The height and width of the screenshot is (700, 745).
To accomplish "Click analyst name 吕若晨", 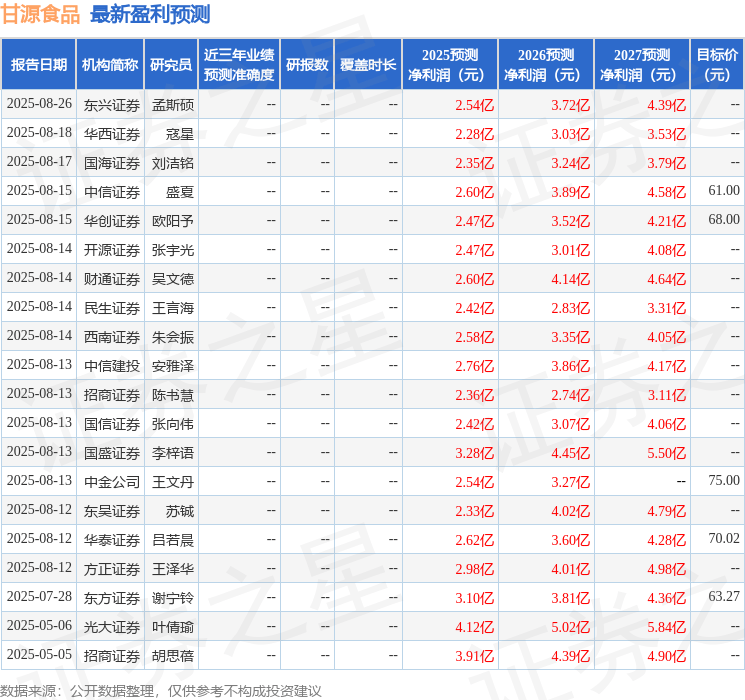I will pos(173,540).
